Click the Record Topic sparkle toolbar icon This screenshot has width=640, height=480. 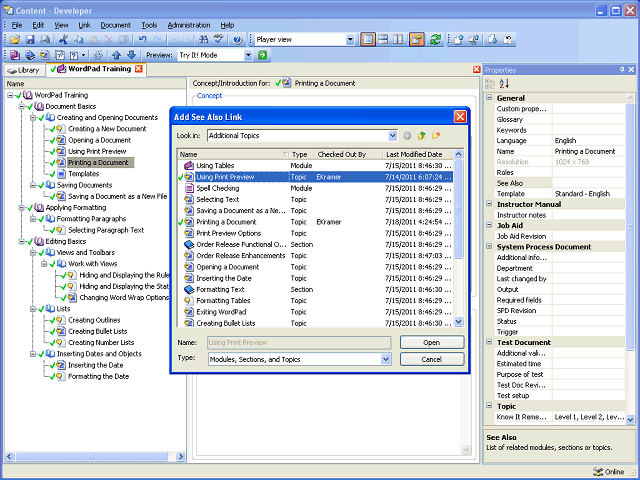98,55
